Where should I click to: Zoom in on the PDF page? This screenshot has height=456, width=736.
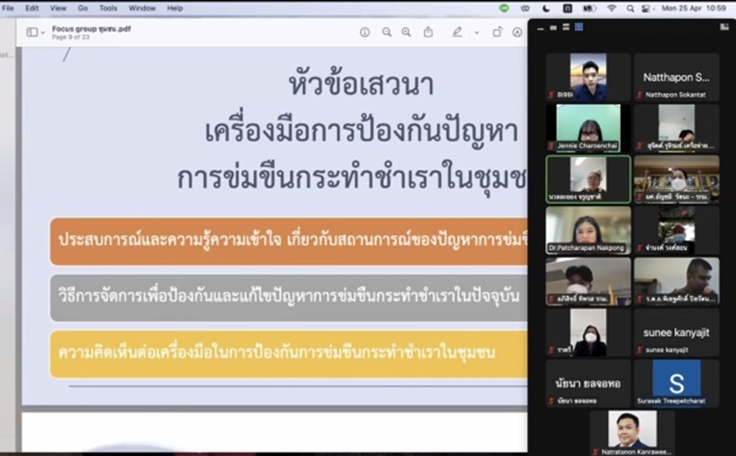pyautogui.click(x=406, y=32)
